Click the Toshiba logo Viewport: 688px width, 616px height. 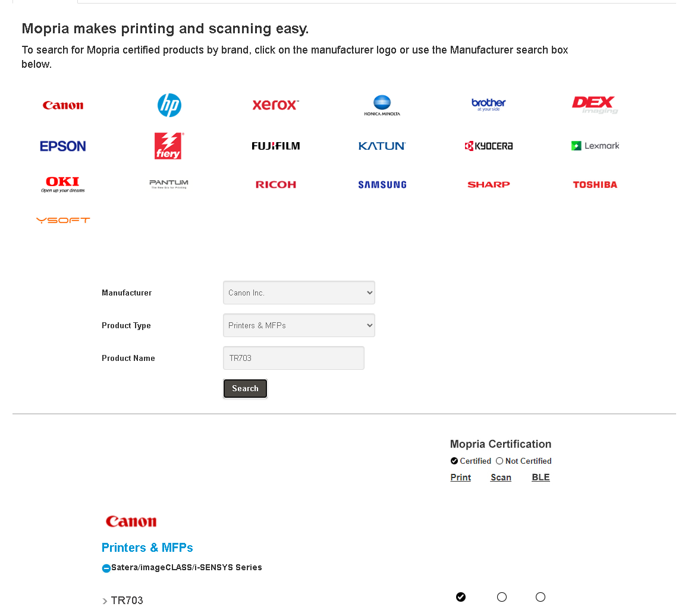(595, 185)
